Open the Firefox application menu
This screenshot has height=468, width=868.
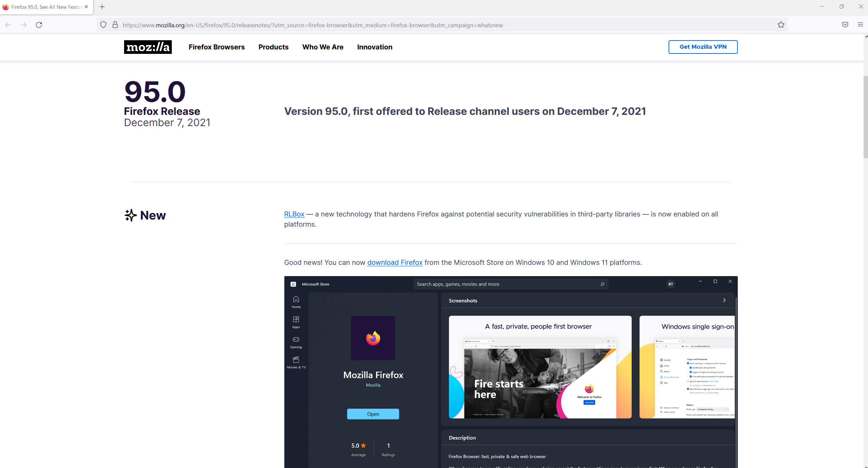click(860, 25)
